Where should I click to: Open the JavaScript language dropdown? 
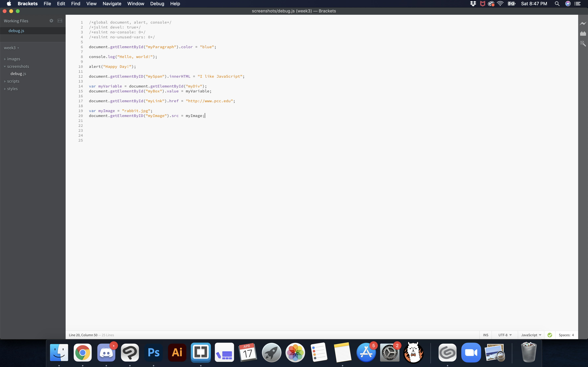click(x=531, y=335)
